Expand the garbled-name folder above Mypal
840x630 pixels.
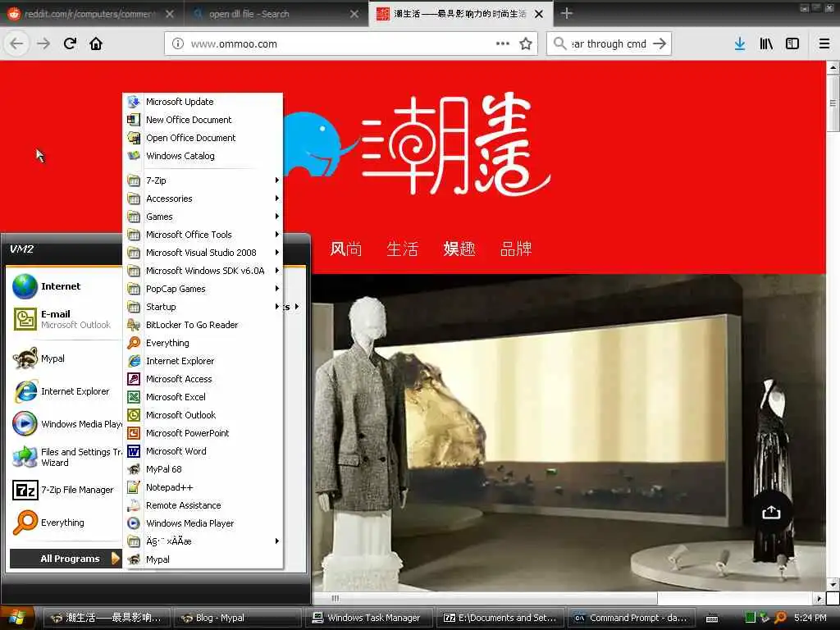203,541
